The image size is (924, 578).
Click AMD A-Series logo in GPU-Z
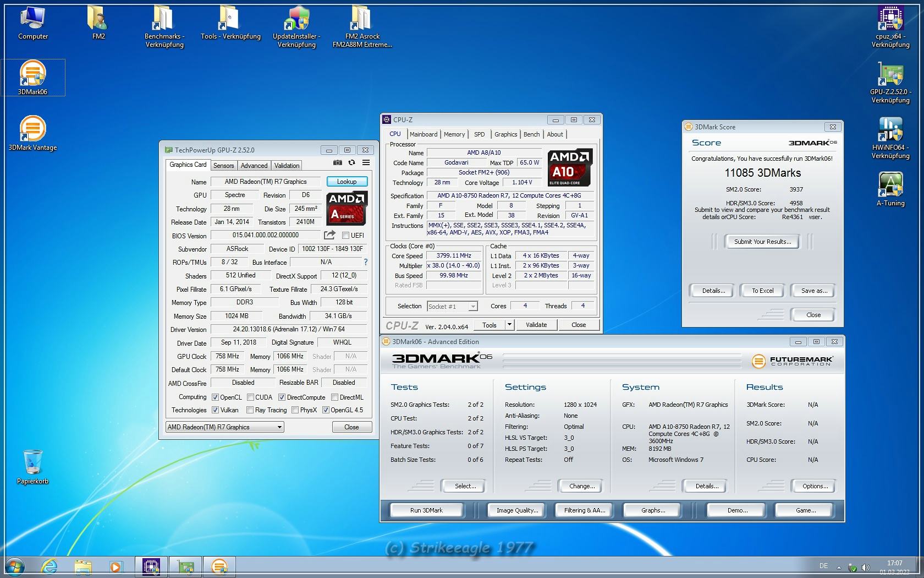[347, 208]
